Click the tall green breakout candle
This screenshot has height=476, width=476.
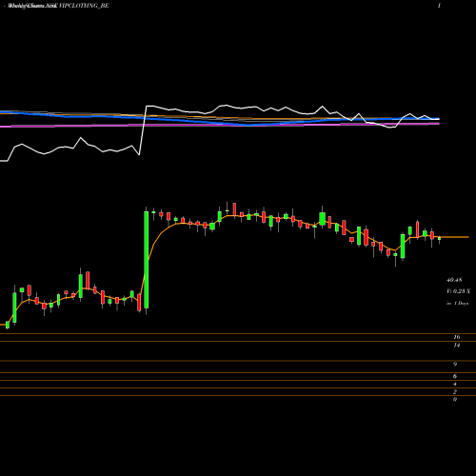147,260
